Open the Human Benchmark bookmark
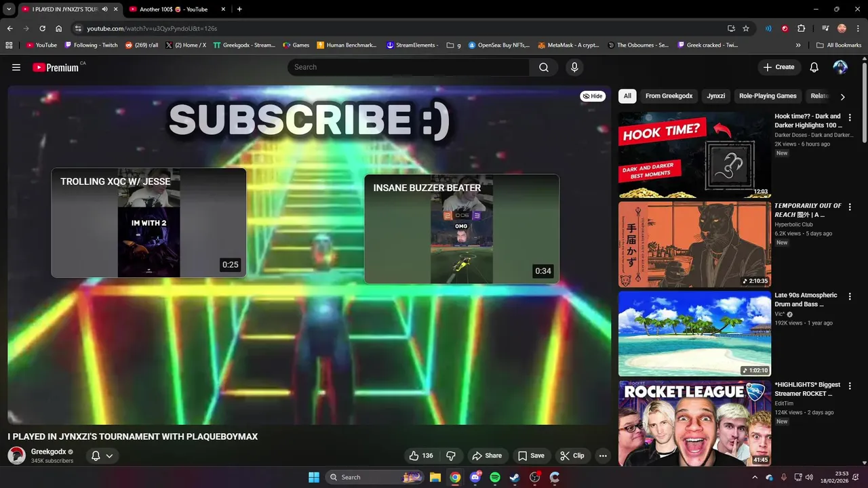Viewport: 868px width, 488px height. (x=347, y=45)
